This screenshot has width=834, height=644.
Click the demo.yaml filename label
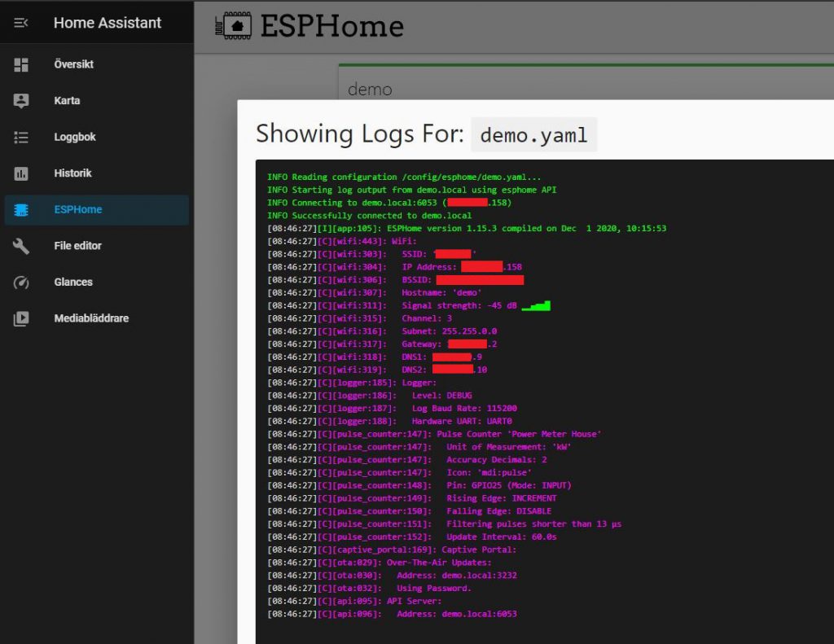coord(534,135)
